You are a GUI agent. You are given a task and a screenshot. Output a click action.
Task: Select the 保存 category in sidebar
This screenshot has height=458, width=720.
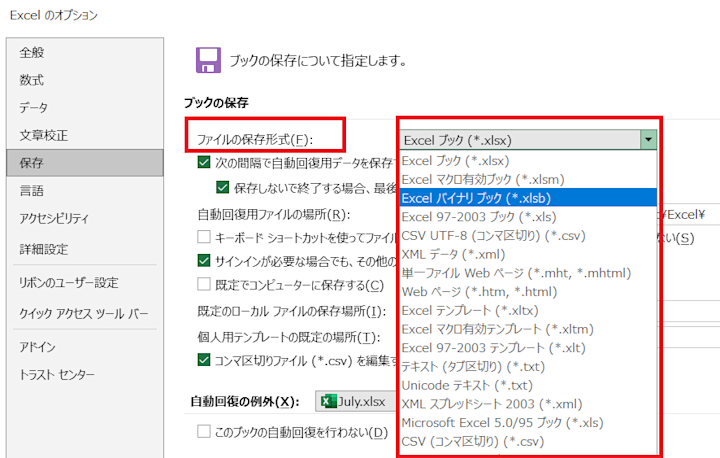point(84,163)
